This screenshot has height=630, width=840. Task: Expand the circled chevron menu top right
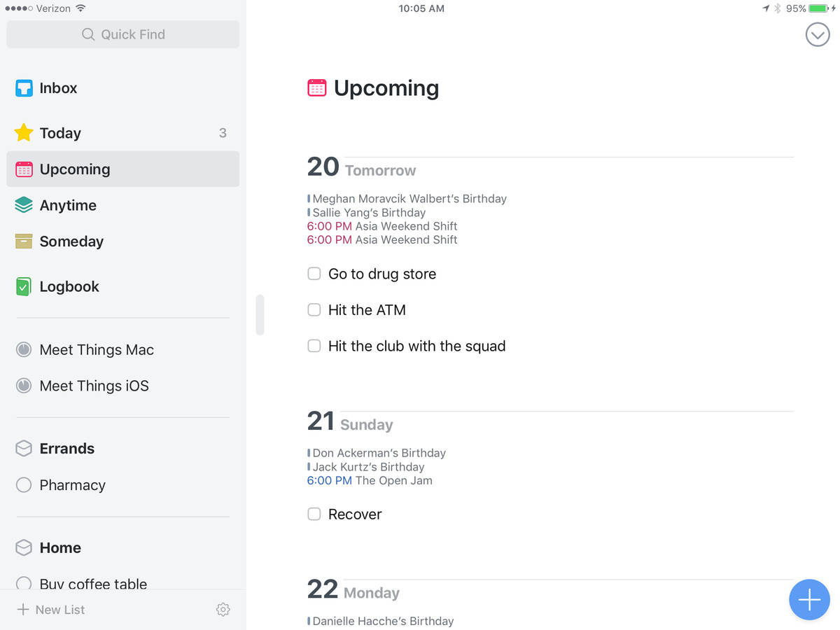[x=817, y=34]
